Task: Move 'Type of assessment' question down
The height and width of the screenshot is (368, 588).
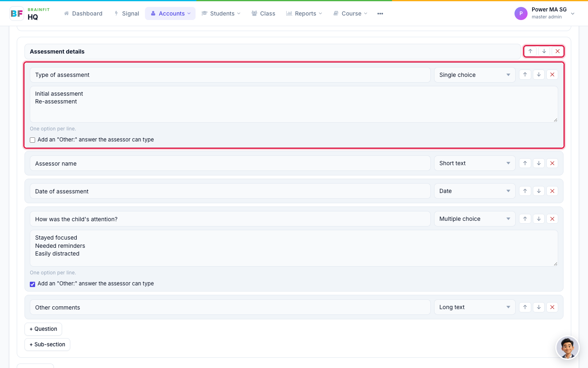Action: (x=539, y=75)
